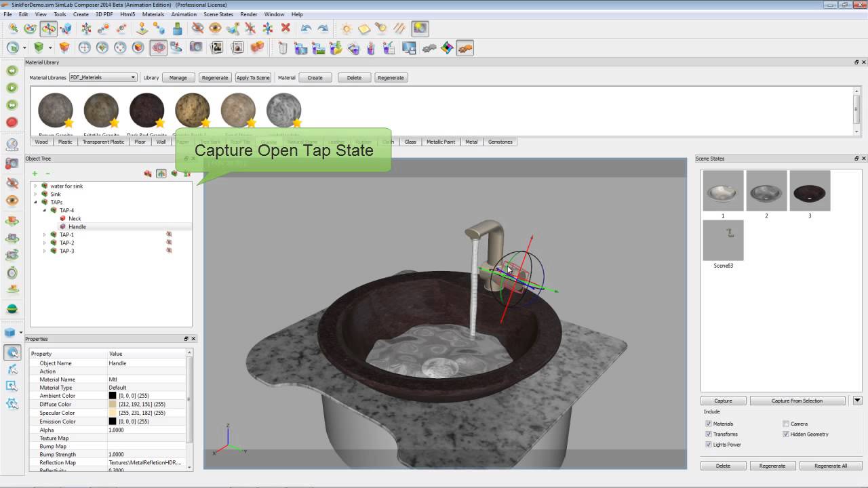Expand the Sink tree node
Viewport: 868px width, 488px height.
click(x=35, y=194)
